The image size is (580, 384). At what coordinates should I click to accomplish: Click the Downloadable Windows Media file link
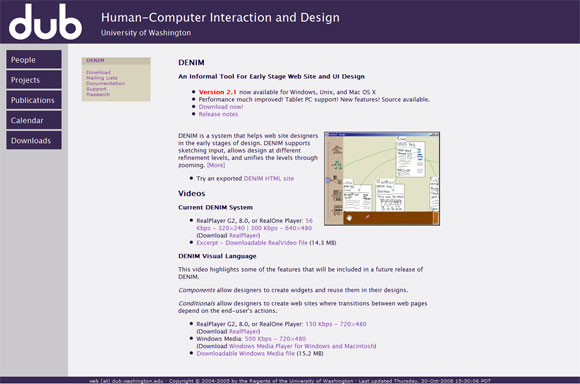(x=246, y=353)
